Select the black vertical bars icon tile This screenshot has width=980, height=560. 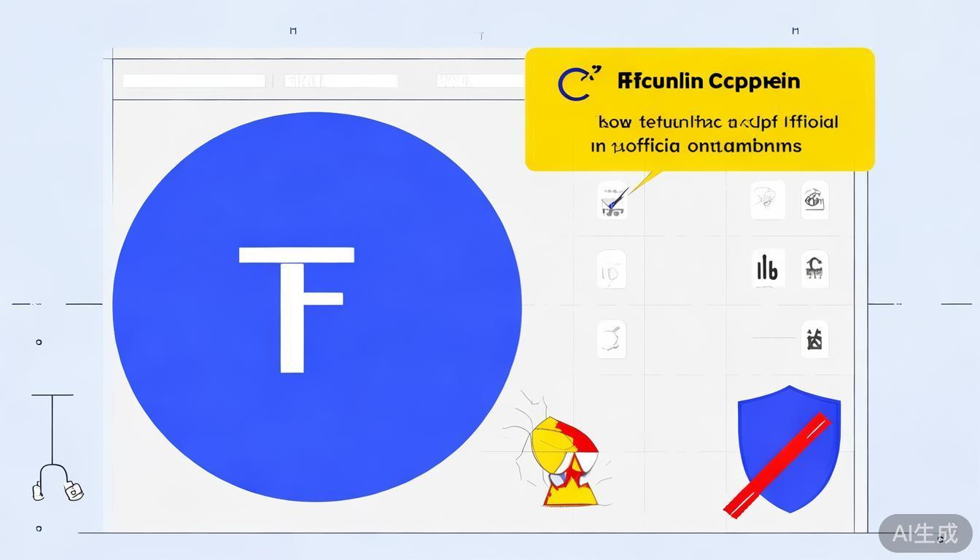coord(767,268)
